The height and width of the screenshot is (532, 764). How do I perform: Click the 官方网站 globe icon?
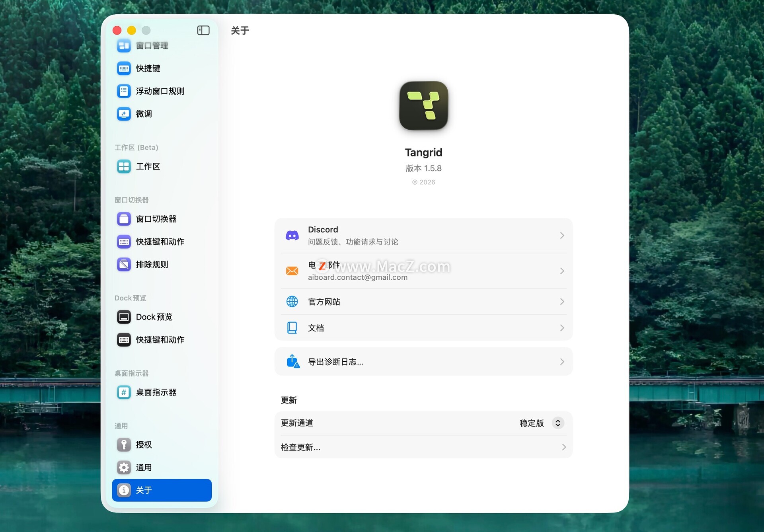(292, 302)
